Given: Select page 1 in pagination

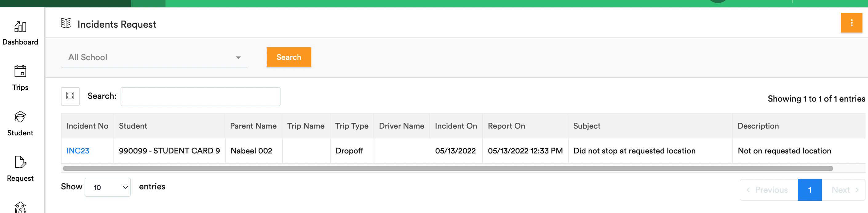Looking at the screenshot, I should (809, 190).
